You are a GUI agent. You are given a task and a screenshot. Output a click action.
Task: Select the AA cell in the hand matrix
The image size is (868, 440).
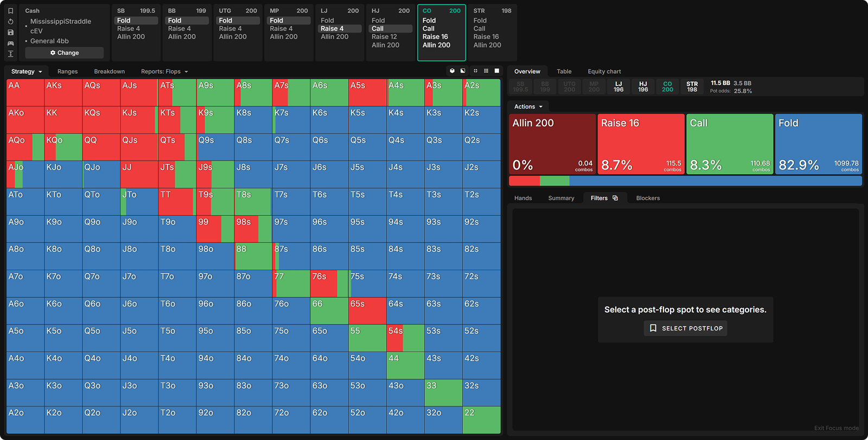pos(25,93)
